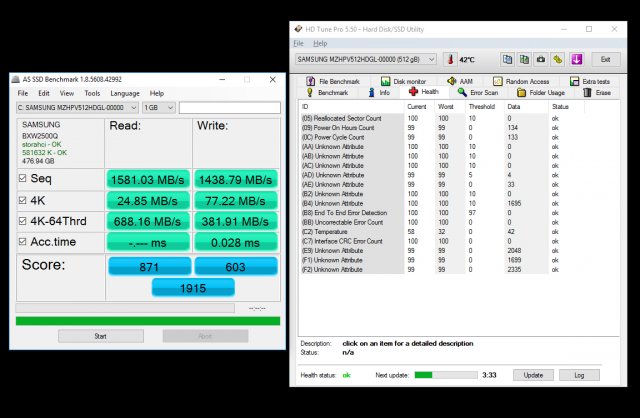Open the Language menu in AS SSD Benchmark
Image resolution: width=640 pixels, height=418 pixels.
pyautogui.click(x=125, y=93)
